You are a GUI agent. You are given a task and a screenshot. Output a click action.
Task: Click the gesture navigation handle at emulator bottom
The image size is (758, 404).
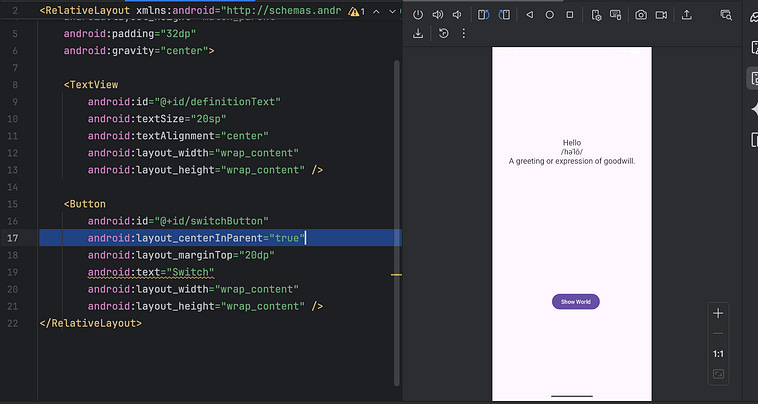[572, 396]
